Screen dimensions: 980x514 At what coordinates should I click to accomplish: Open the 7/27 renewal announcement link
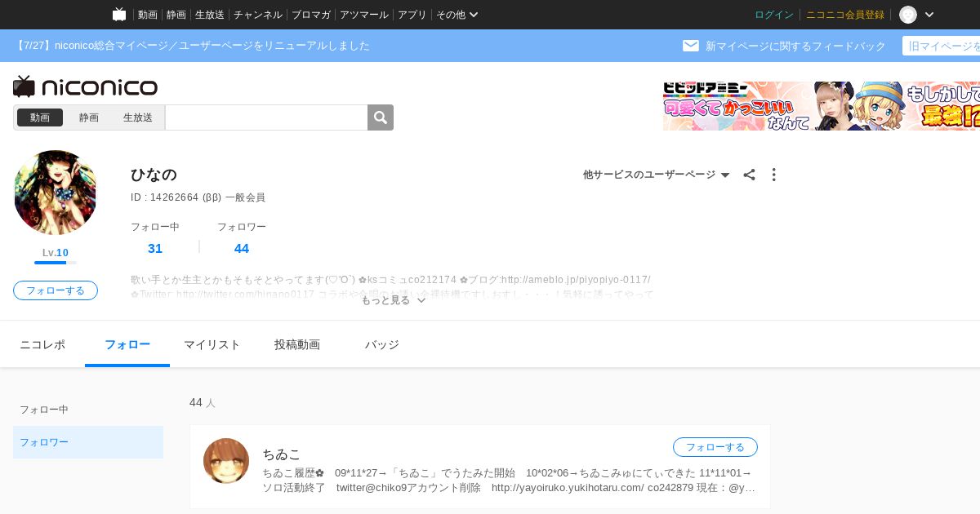pyautogui.click(x=192, y=46)
